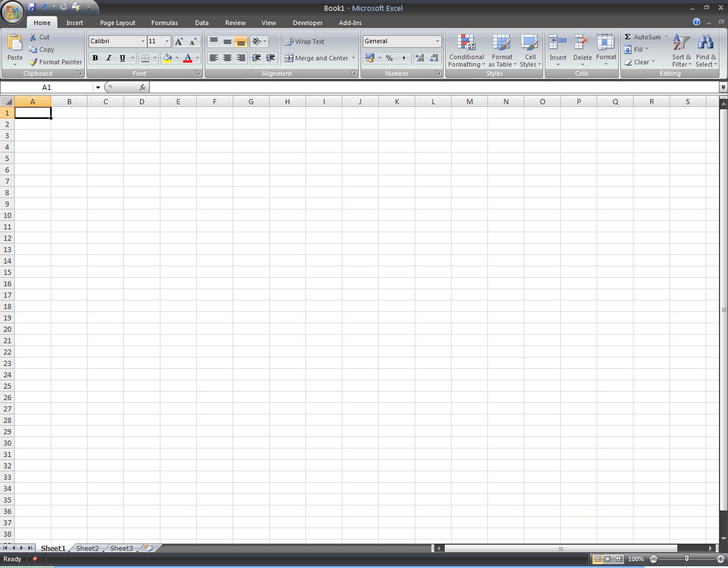Center text horizontally in cell
The height and width of the screenshot is (568, 728).
(x=227, y=58)
